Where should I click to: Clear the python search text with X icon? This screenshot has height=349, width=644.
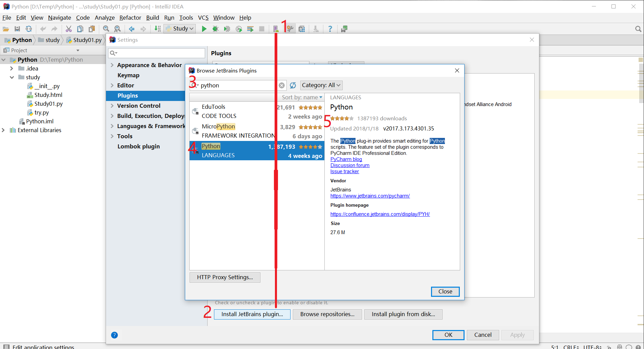tap(282, 85)
